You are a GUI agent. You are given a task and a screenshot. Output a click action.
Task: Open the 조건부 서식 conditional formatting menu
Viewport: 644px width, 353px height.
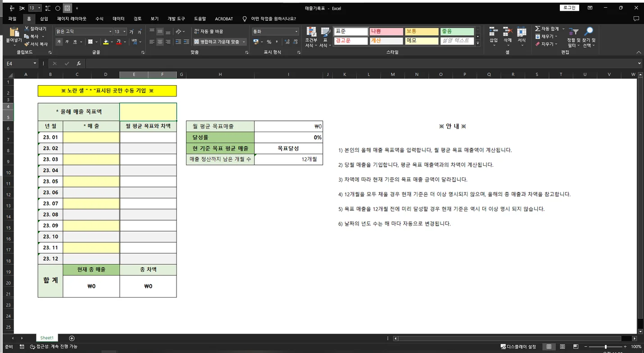point(311,37)
